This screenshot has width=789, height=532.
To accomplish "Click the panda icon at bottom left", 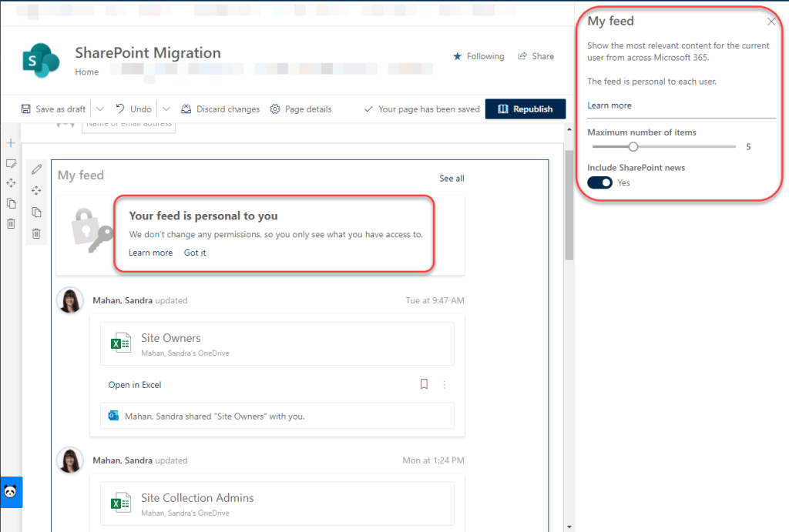I will click(x=11, y=492).
